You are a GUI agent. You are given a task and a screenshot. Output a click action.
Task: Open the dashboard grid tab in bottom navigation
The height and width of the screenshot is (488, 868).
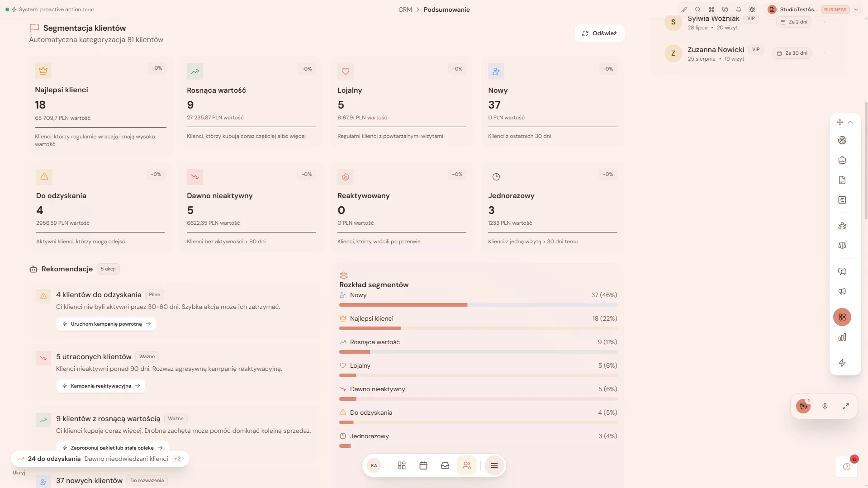[402, 465]
